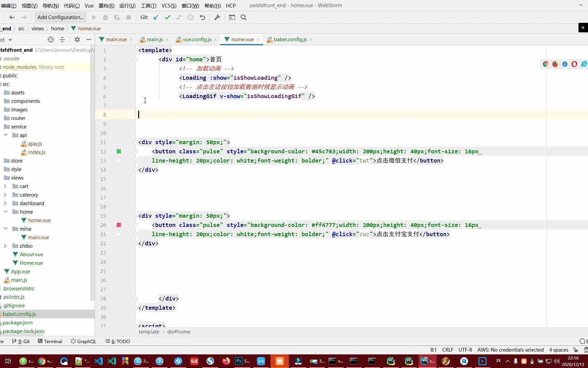The height and width of the screenshot is (368, 588).
Task: Open the VCS menu
Action: [169, 5]
